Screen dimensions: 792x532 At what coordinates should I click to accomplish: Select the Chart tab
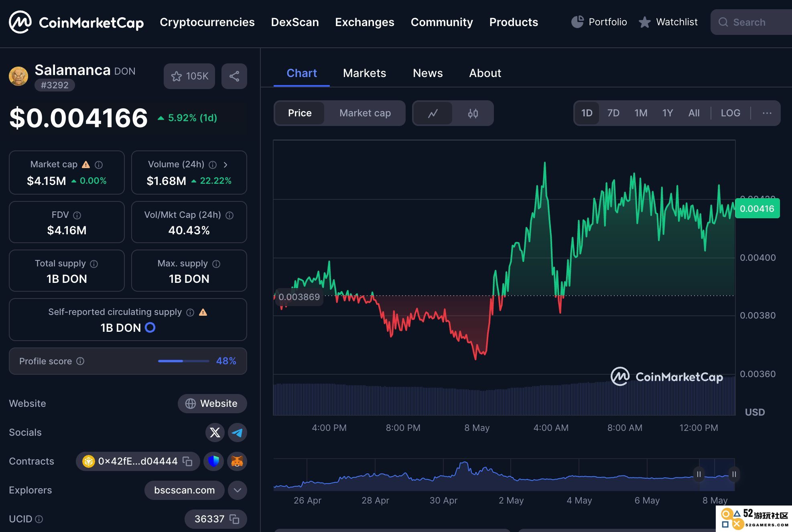coord(302,73)
